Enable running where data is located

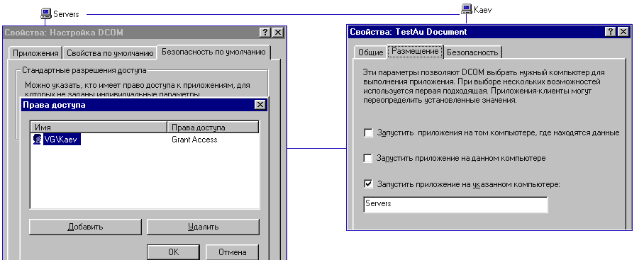click(368, 133)
